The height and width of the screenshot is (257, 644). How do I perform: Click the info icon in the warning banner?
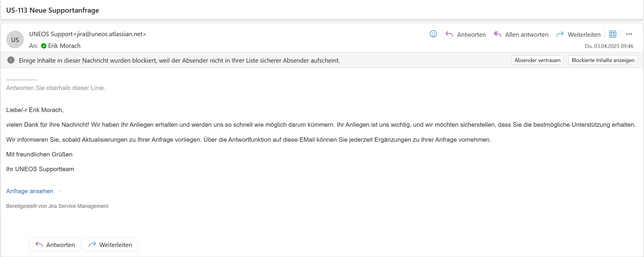11,60
